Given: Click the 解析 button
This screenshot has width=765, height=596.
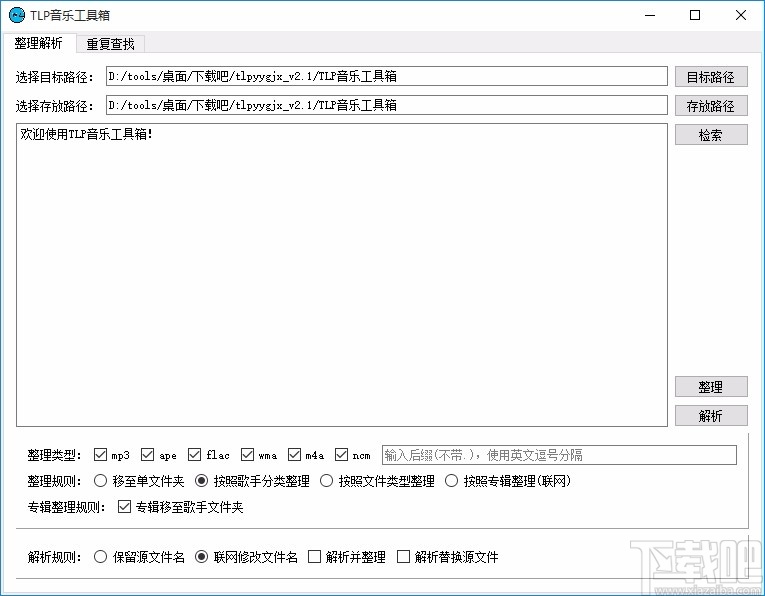Looking at the screenshot, I should coord(711,416).
